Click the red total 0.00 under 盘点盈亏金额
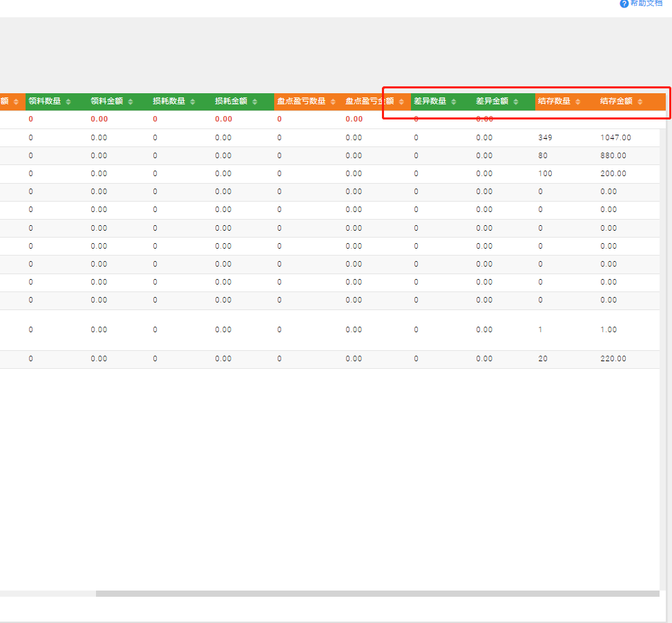The image size is (672, 623). point(354,119)
